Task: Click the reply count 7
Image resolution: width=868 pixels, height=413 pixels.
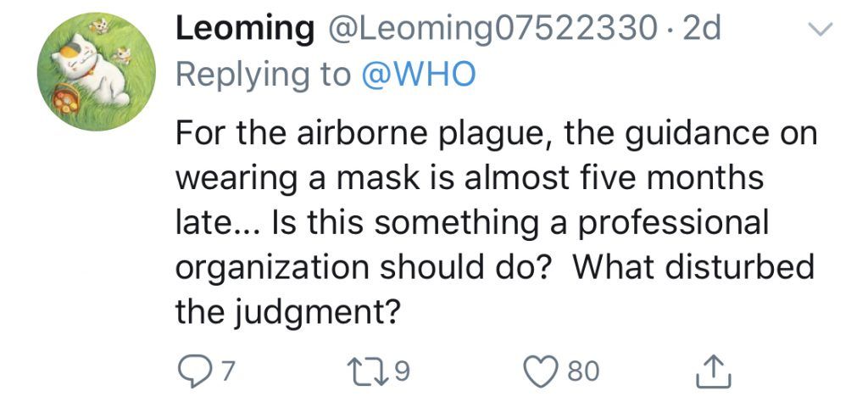Action: tap(226, 371)
